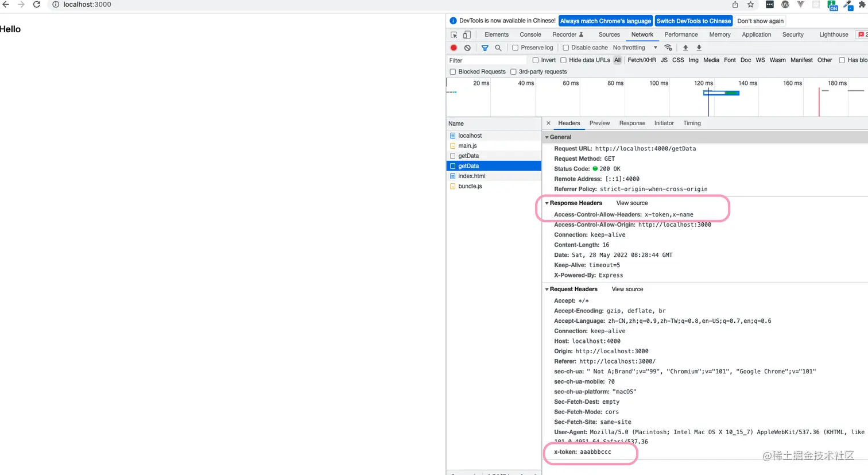Close the request details pane
The image size is (868, 475).
[x=548, y=123]
